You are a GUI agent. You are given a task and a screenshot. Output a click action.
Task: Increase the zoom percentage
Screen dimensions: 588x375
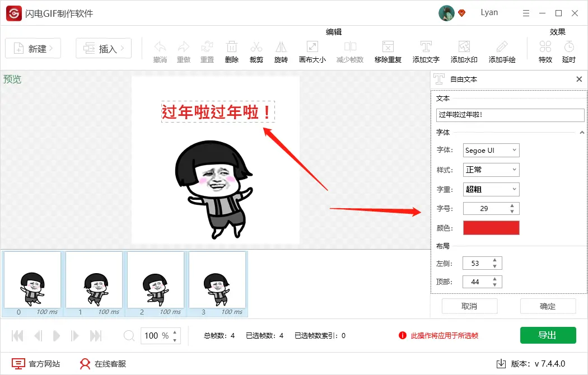175,332
